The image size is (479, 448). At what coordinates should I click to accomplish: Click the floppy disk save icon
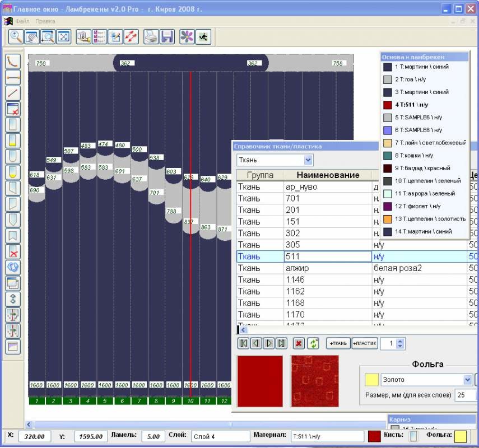[x=166, y=37]
